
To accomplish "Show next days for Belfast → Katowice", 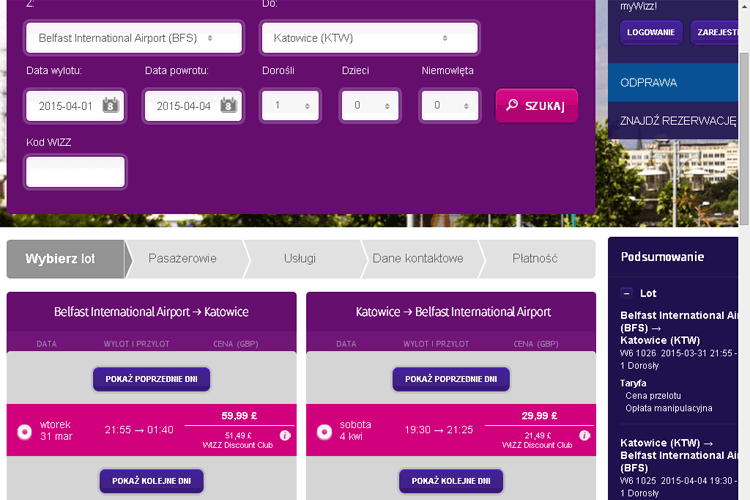I will [x=152, y=481].
